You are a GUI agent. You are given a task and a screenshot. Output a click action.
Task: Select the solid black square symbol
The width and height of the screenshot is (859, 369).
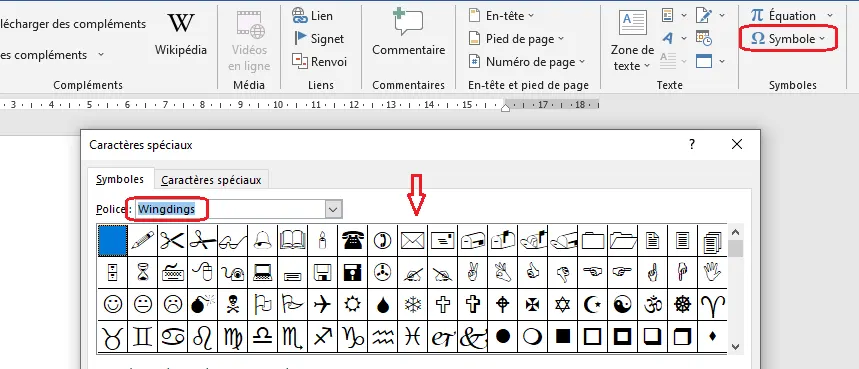pyautogui.click(x=562, y=337)
